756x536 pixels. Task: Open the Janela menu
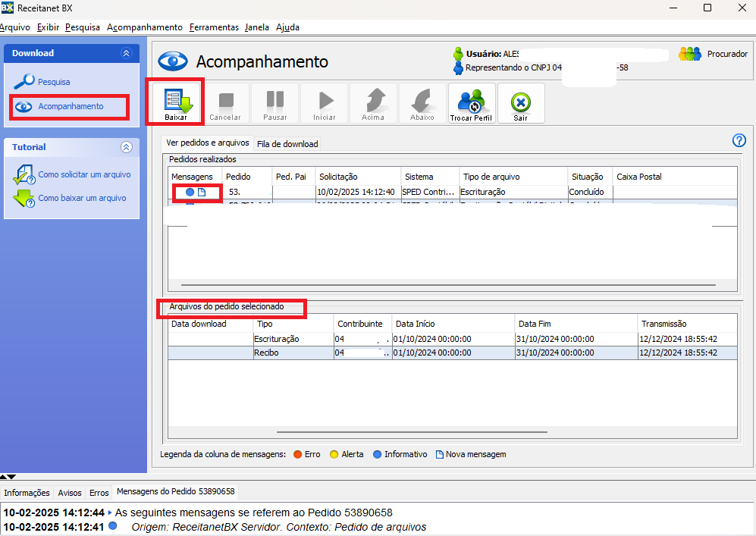257,27
